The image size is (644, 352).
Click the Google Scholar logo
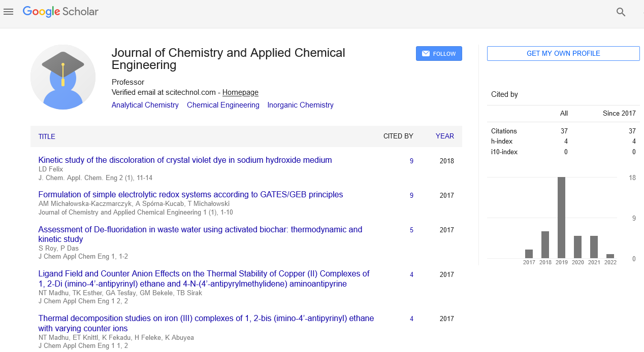[60, 12]
